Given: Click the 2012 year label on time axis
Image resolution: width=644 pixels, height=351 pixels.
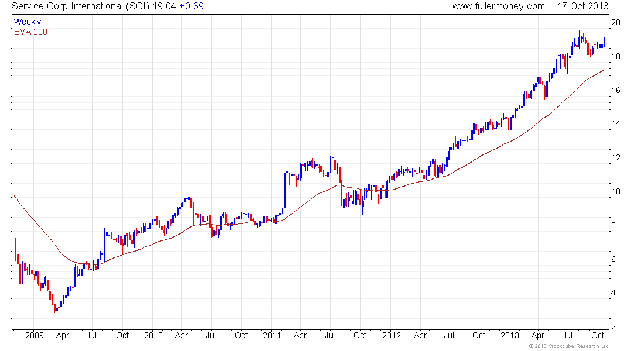Looking at the screenshot, I should click(x=392, y=335).
